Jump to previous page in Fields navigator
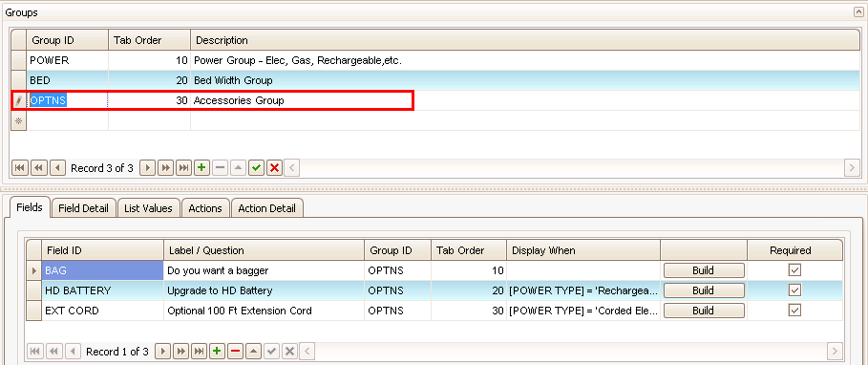The height and width of the screenshot is (365, 868). 53,352
